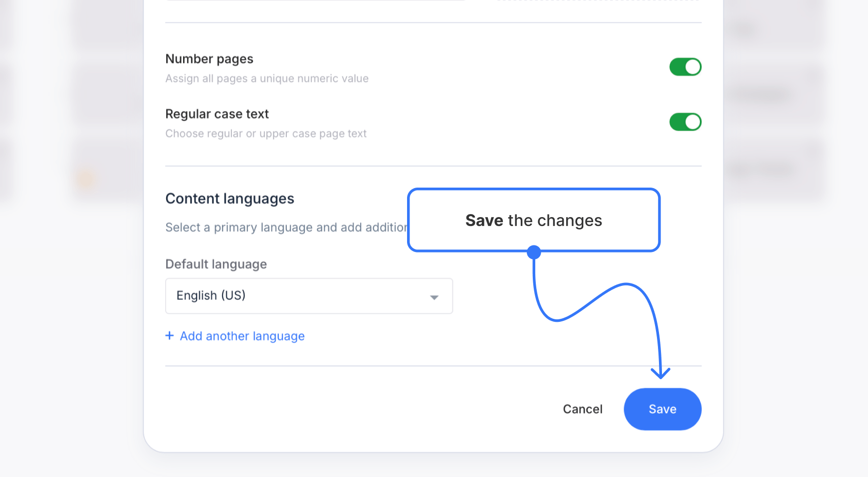The width and height of the screenshot is (868, 477).
Task: Click the Number pages section label
Action: [209, 58]
